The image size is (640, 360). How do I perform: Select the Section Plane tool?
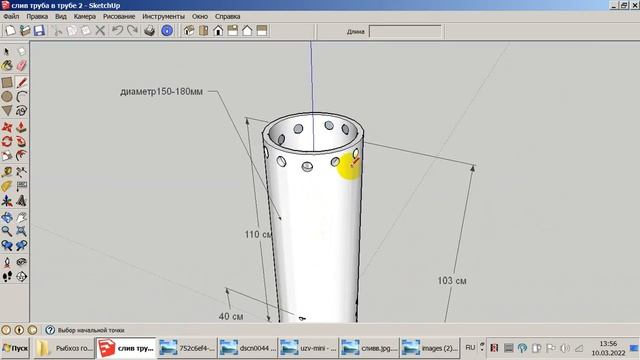(21, 276)
